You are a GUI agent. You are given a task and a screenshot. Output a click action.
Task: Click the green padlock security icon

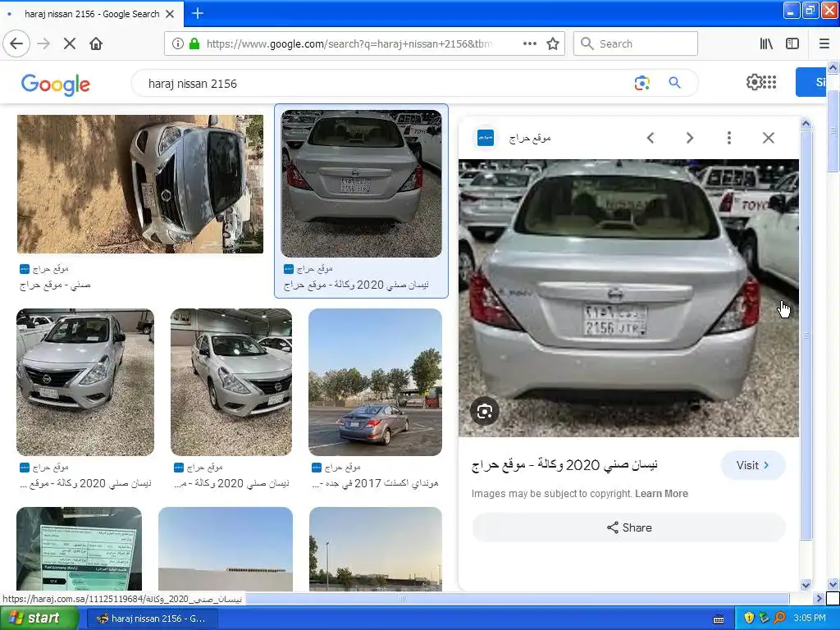tap(194, 43)
